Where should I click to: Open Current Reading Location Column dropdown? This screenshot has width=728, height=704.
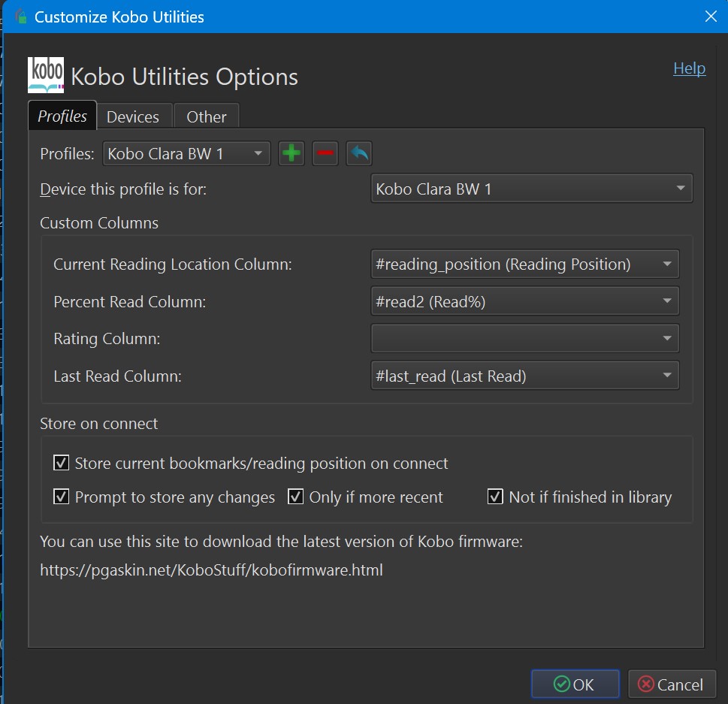pyautogui.click(x=525, y=264)
